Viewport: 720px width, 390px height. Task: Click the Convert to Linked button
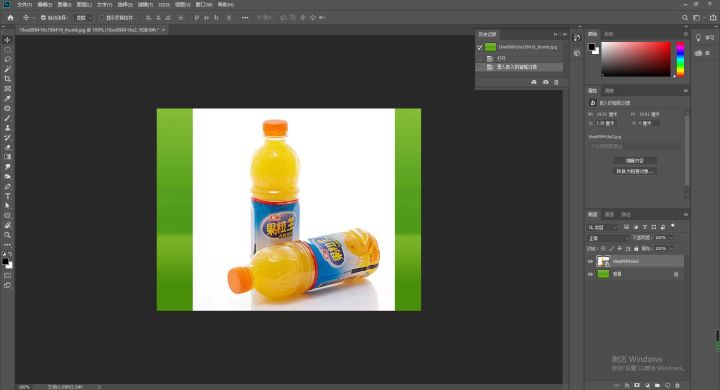[635, 171]
